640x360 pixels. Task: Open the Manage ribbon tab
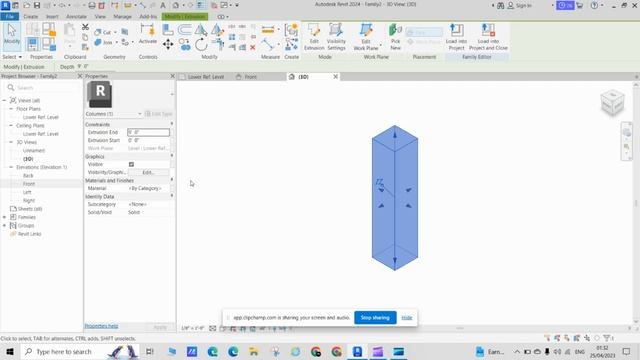pyautogui.click(x=122, y=17)
